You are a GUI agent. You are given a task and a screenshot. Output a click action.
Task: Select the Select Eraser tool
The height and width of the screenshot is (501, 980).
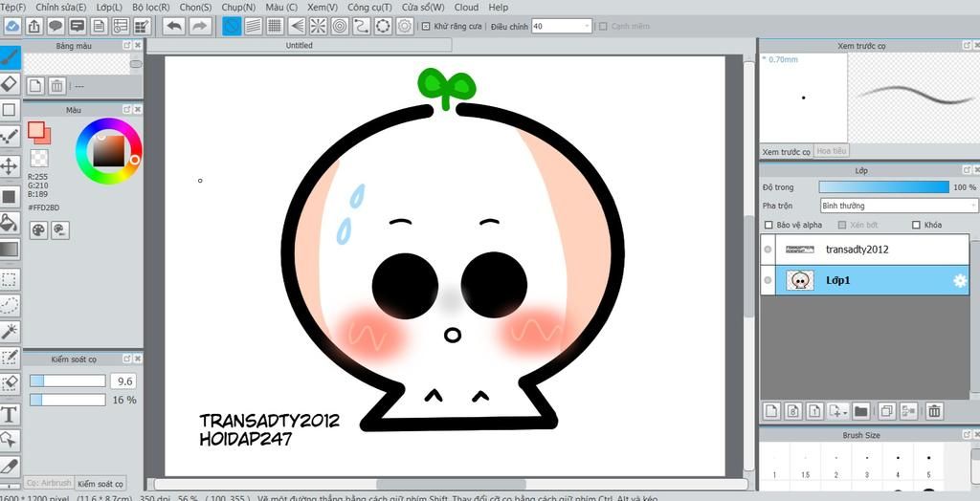10,384
